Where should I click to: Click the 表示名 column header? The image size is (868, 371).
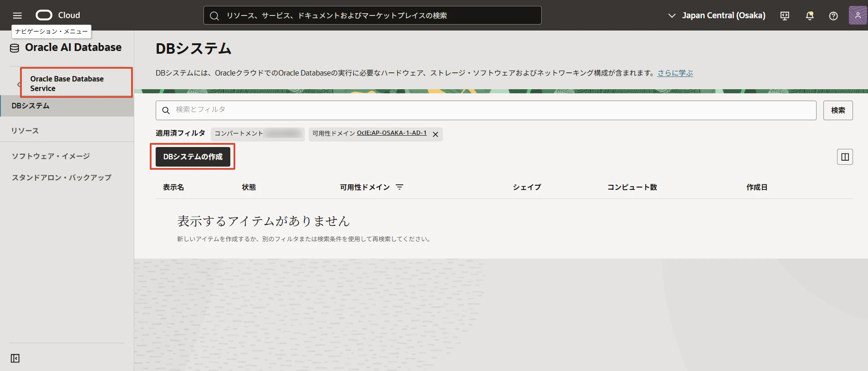click(x=173, y=187)
